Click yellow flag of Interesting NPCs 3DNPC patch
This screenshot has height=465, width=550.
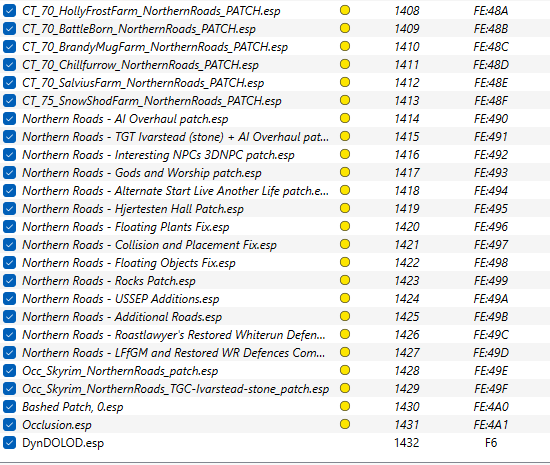click(345, 154)
